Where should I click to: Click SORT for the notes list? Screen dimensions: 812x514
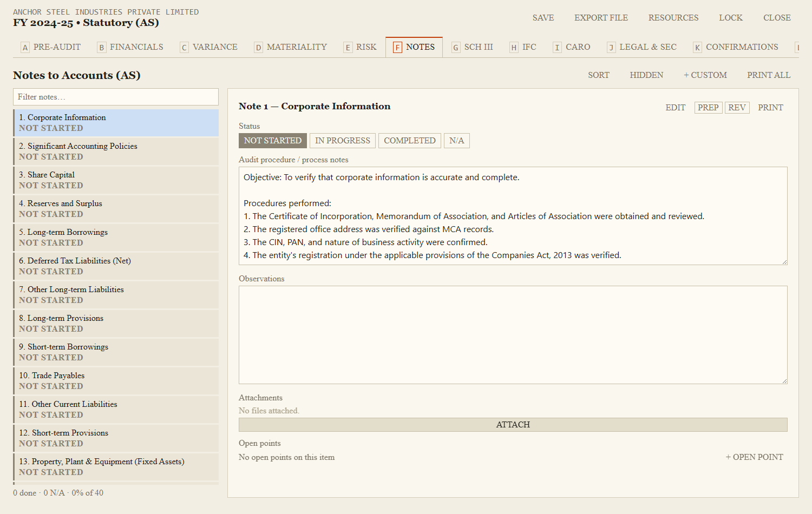click(x=599, y=75)
